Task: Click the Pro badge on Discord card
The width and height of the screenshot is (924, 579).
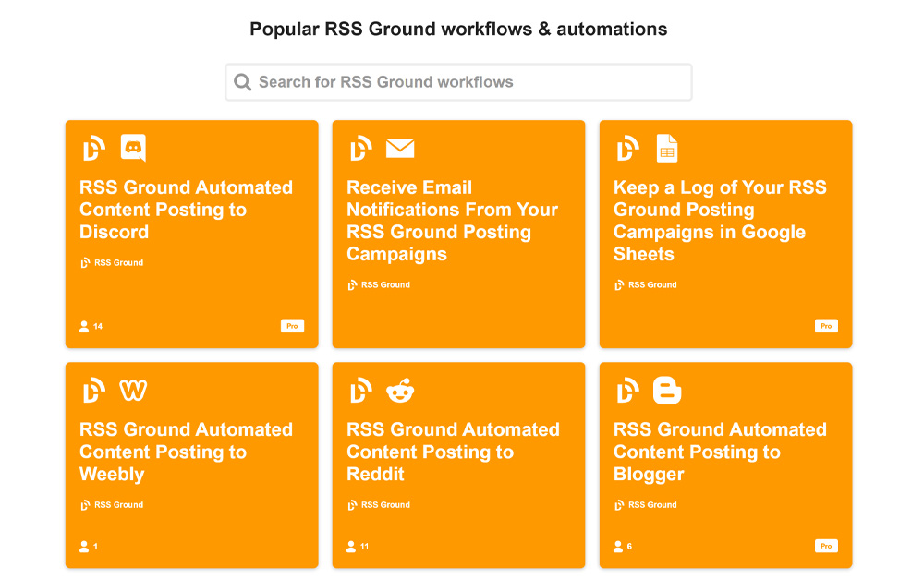Action: [x=292, y=326]
